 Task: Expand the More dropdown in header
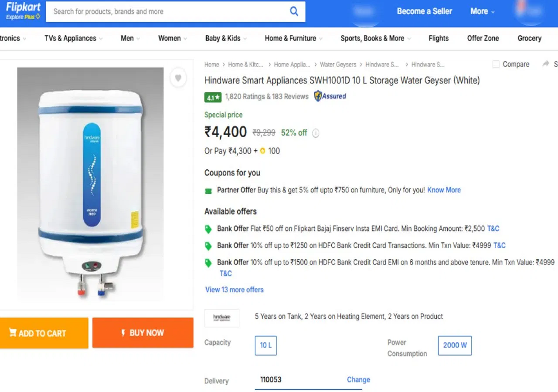pos(482,11)
